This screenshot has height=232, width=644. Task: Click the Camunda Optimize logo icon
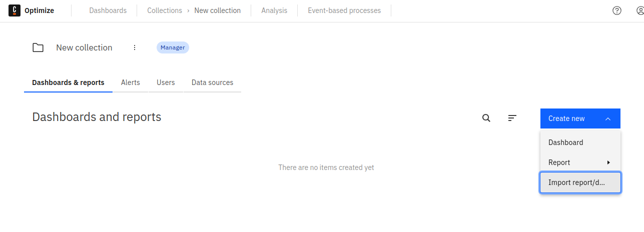click(15, 10)
